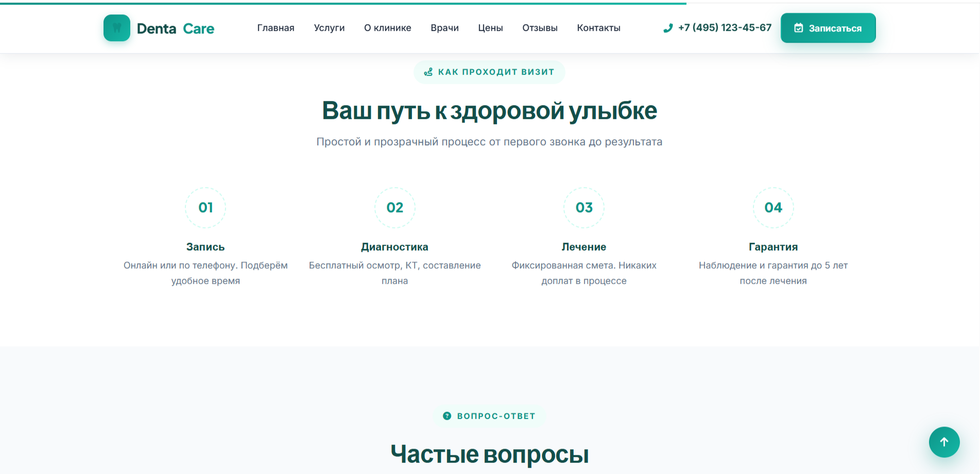Click the question mark icon beside ВОПРОС-ОТВЕТ
The width and height of the screenshot is (980, 474).
pos(447,416)
